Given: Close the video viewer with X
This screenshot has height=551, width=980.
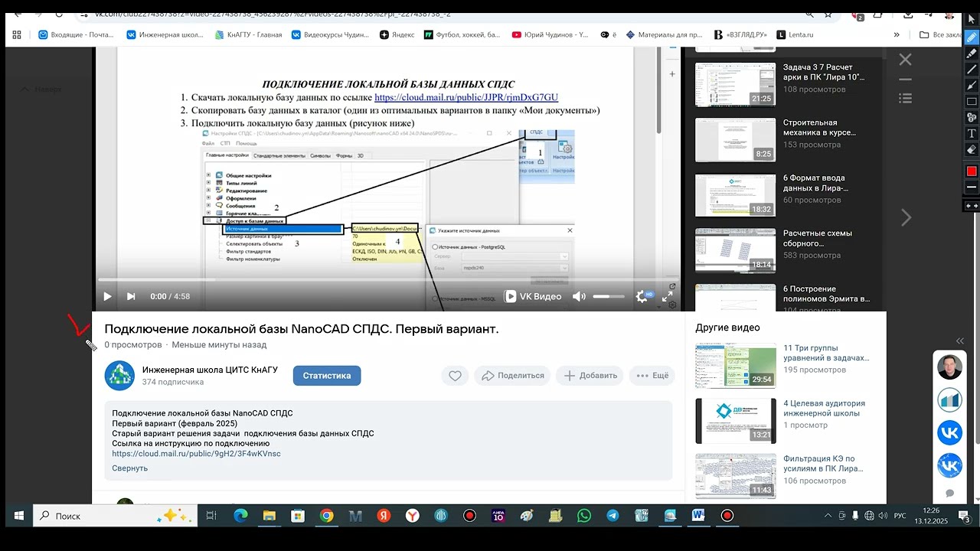Looking at the screenshot, I should point(905,60).
